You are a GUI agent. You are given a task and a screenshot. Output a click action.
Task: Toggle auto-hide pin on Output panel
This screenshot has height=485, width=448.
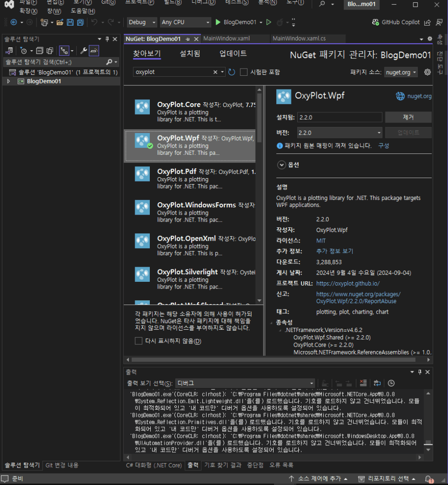coord(420,372)
